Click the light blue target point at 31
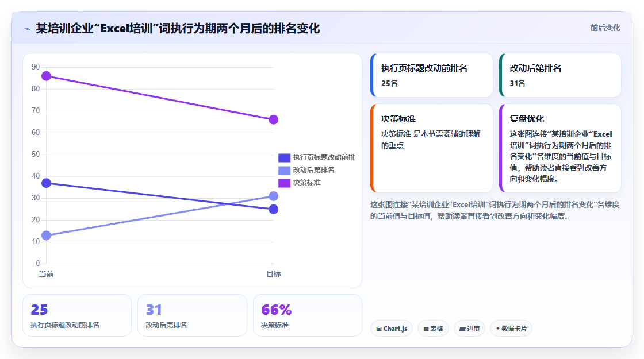644x359 pixels. coord(274,196)
